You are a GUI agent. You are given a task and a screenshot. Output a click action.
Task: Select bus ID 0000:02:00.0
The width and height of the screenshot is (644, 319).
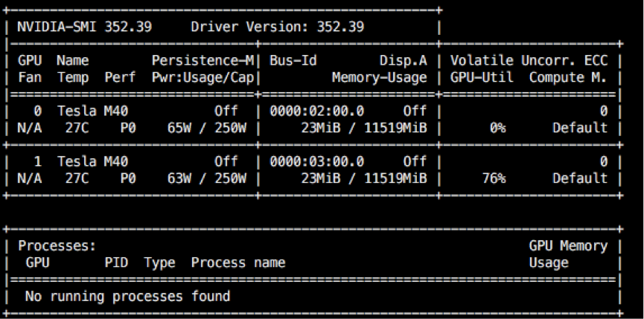click(316, 111)
